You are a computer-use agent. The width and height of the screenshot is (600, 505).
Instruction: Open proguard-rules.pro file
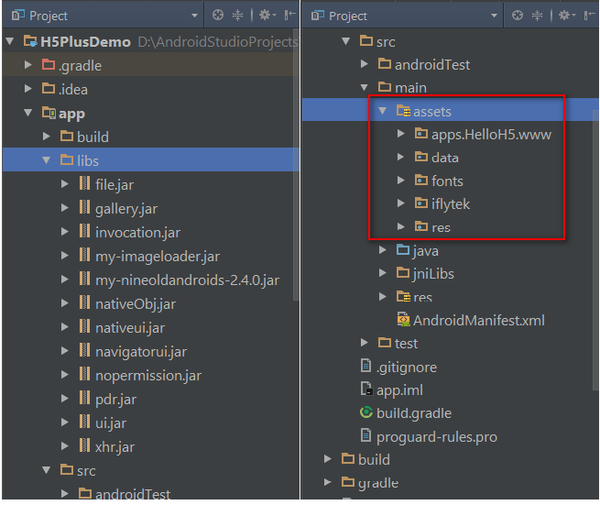pyautogui.click(x=436, y=437)
